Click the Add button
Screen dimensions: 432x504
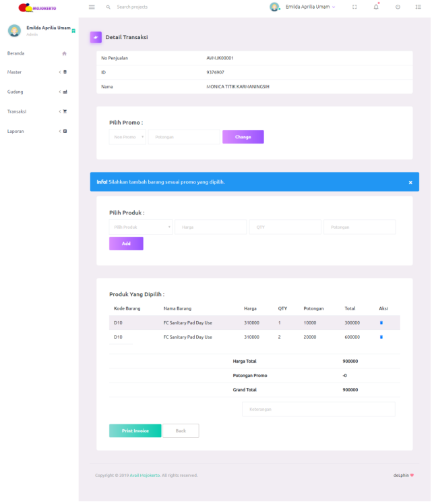click(x=126, y=244)
